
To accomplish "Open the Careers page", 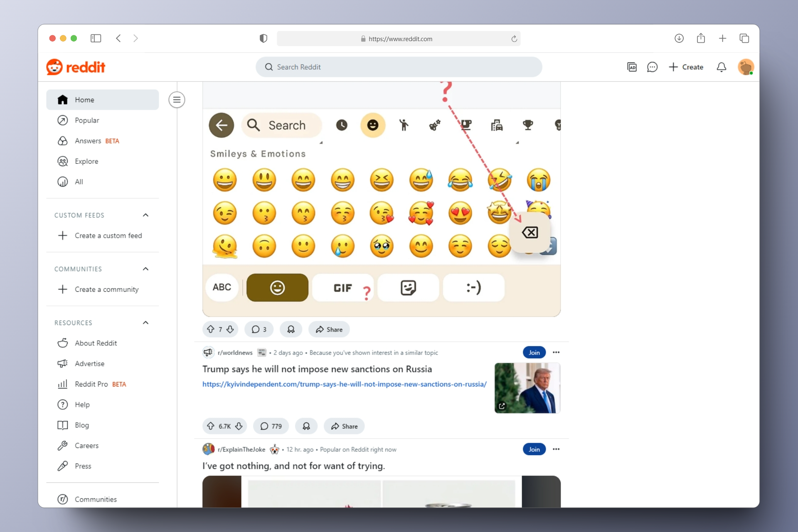I will [x=103, y=446].
